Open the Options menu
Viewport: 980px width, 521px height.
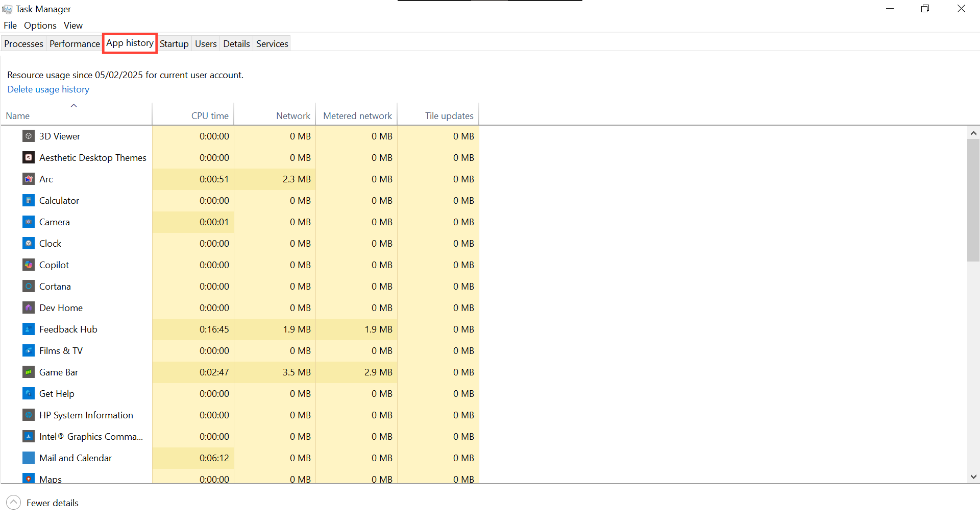pos(40,25)
